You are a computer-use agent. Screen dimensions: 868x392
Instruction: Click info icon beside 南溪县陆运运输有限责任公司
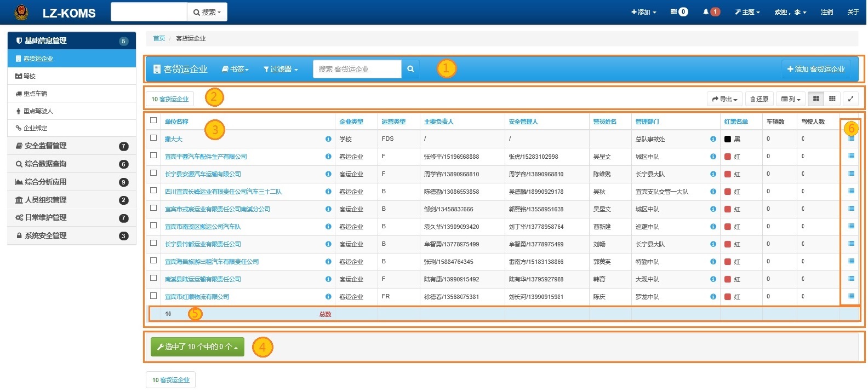328,279
